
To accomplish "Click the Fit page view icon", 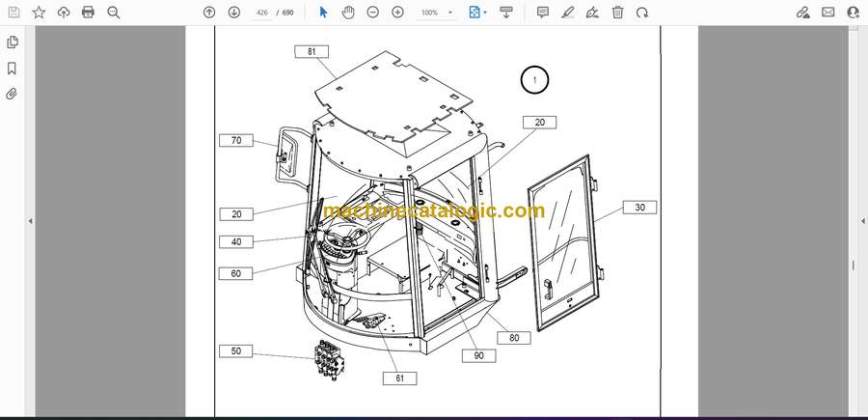I will click(x=475, y=13).
